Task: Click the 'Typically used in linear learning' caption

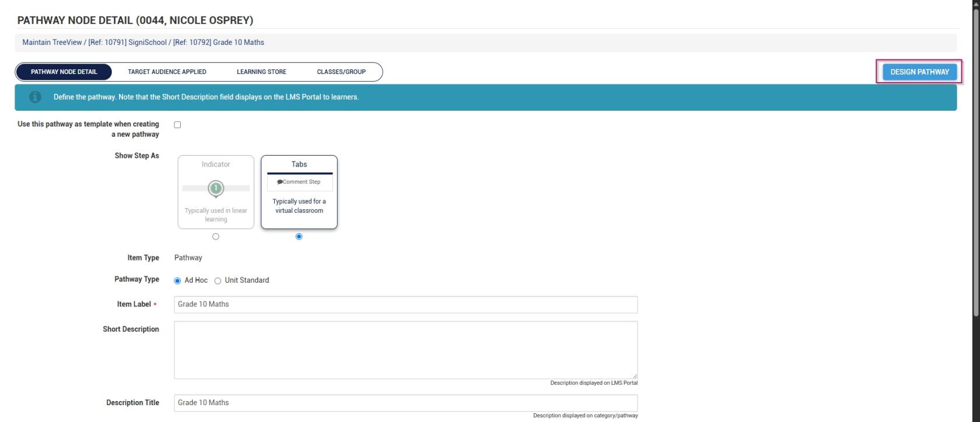Action: [x=216, y=215]
